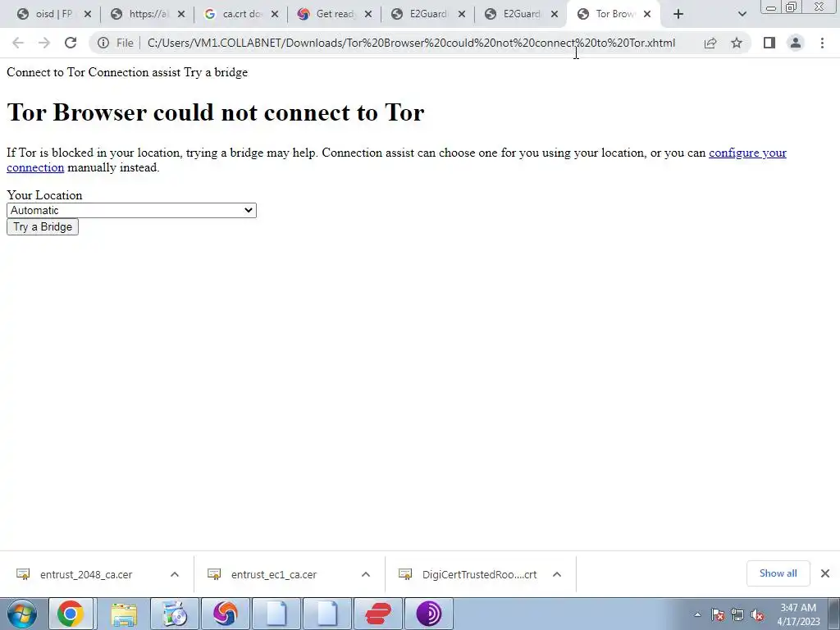
Task: Open a new tab with the plus button
Action: point(678,15)
